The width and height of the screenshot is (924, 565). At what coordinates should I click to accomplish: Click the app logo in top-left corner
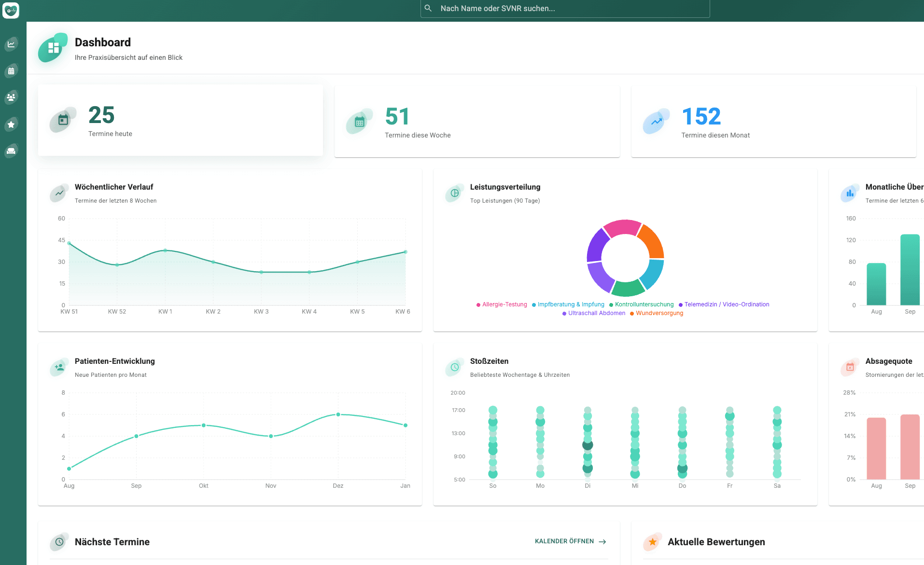pos(12,10)
